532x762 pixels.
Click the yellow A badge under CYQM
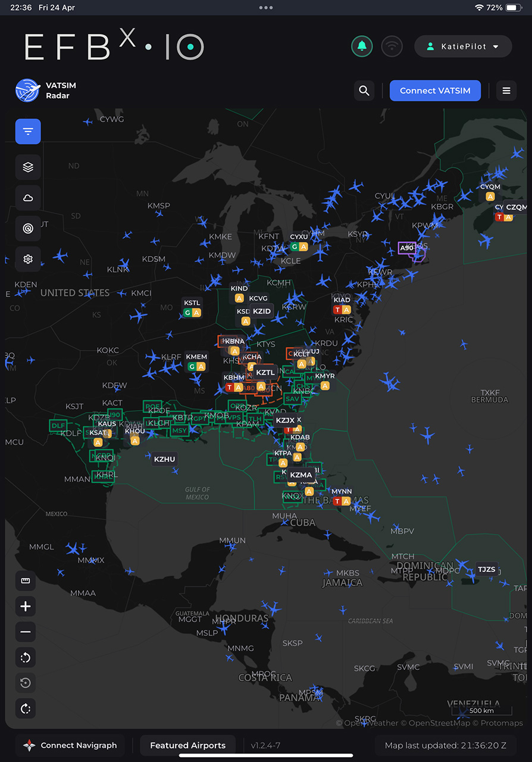(490, 196)
